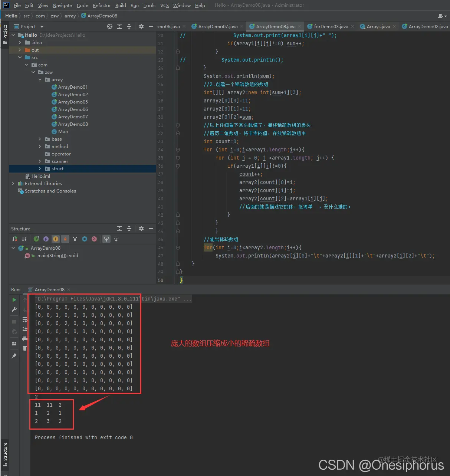Open the Navigate menu

pos(62,6)
